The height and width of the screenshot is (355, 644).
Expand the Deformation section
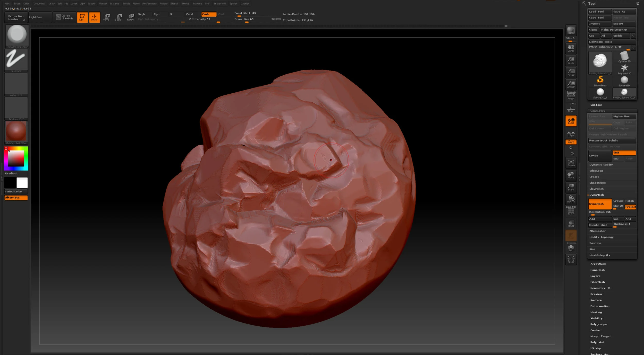coord(600,306)
